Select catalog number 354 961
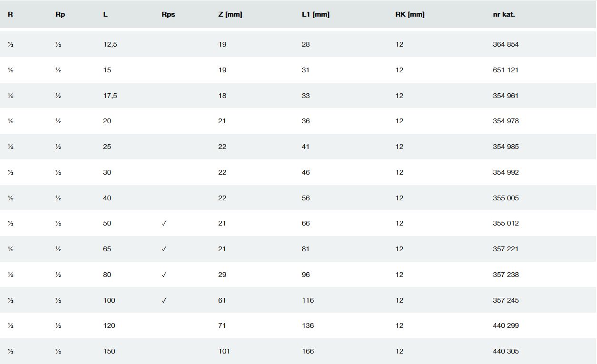 pos(506,96)
